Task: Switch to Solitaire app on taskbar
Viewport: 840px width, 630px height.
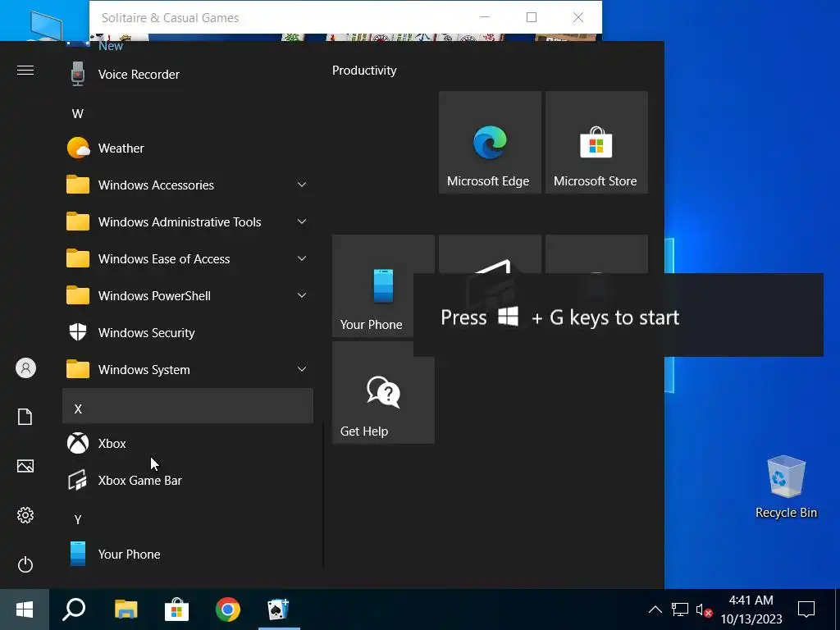Action: [279, 609]
